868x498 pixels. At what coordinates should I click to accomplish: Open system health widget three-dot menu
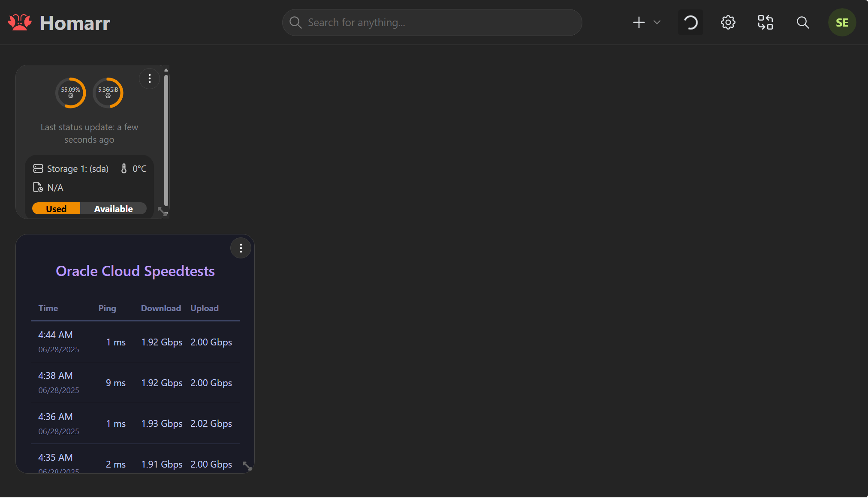(x=150, y=79)
